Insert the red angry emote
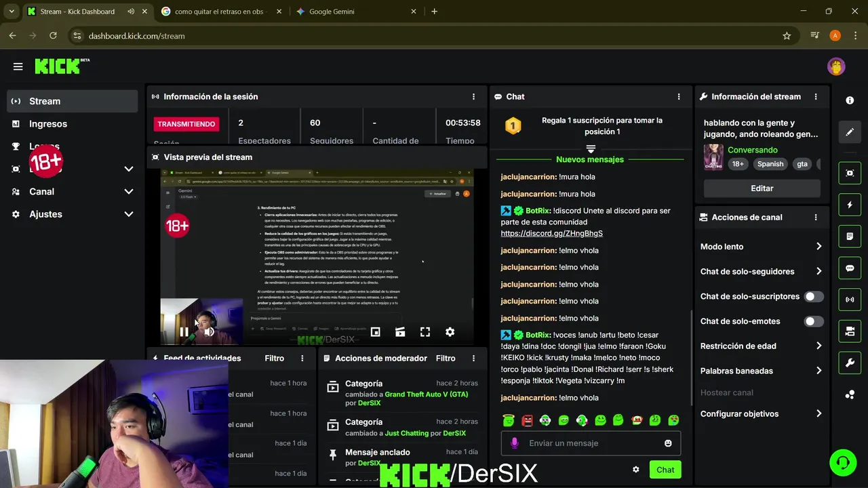The image size is (868, 488). (527, 420)
